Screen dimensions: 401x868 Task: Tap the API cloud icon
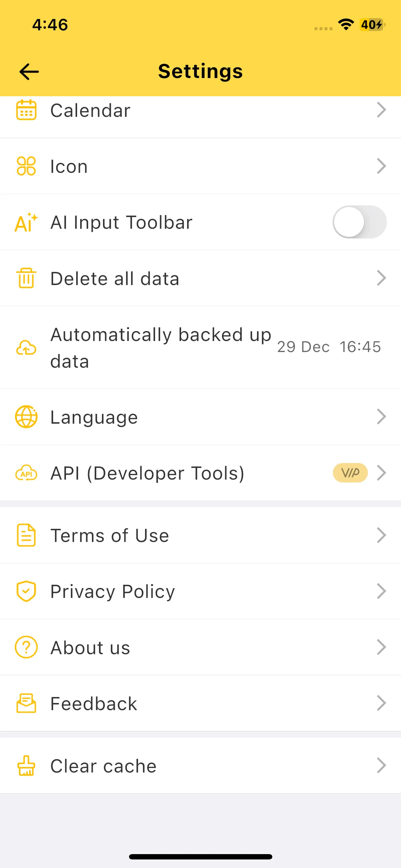[26, 473]
